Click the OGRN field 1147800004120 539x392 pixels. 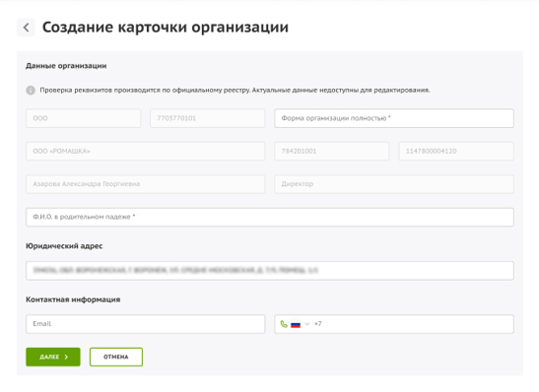tap(456, 151)
